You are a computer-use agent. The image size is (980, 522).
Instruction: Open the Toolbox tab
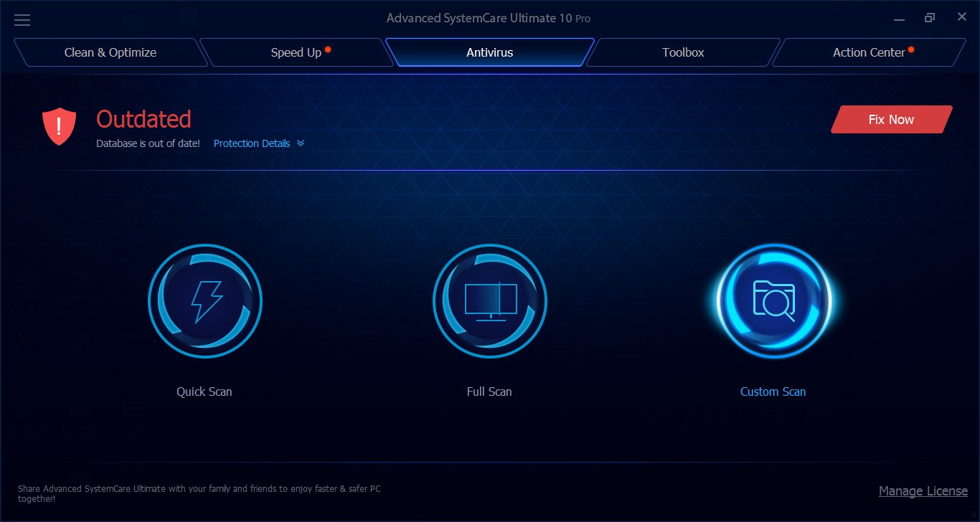click(683, 52)
